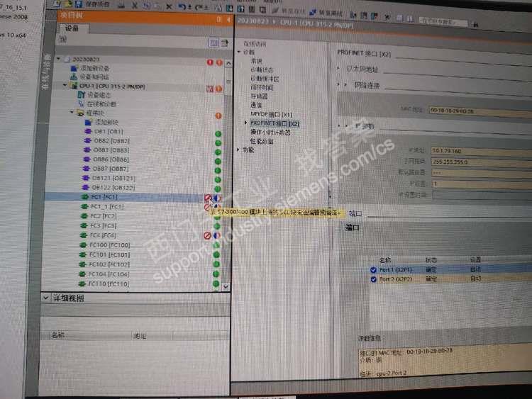Select block FC101 [FC101]
Image resolution: width=532 pixels, height=399 pixels.
[x=104, y=254]
